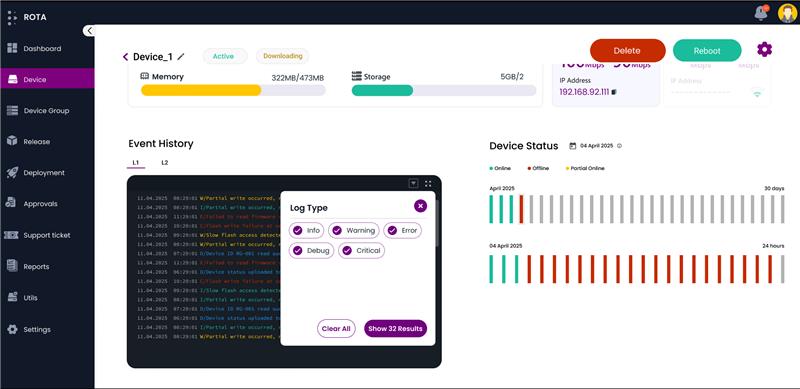Click the green Storage usage bar
This screenshot has height=389, width=800.
[382, 90]
